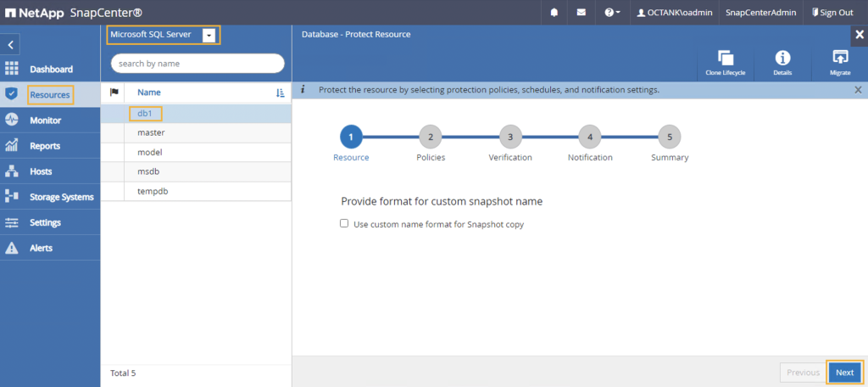Select the master database row
Image resolution: width=868 pixels, height=387 pixels.
[196, 133]
